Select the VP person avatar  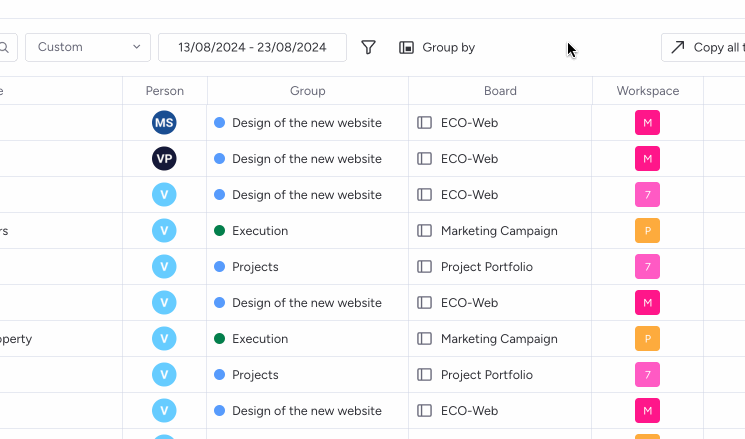tap(164, 159)
